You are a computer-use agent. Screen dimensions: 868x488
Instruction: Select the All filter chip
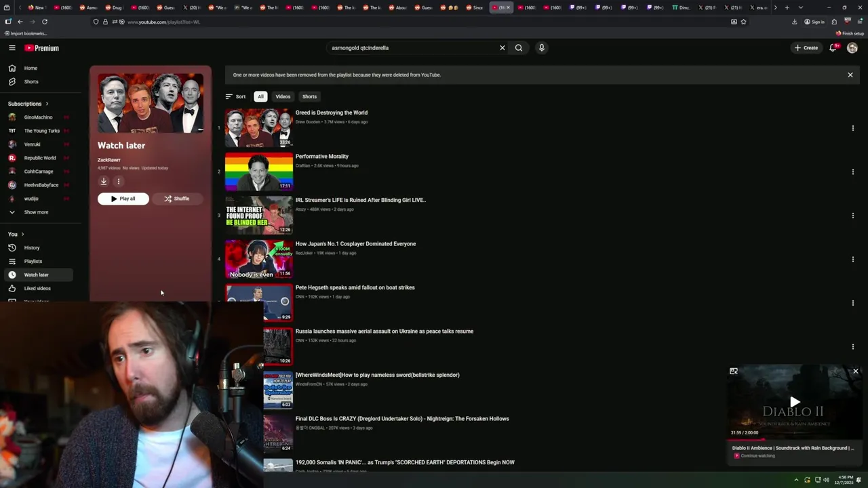(260, 96)
